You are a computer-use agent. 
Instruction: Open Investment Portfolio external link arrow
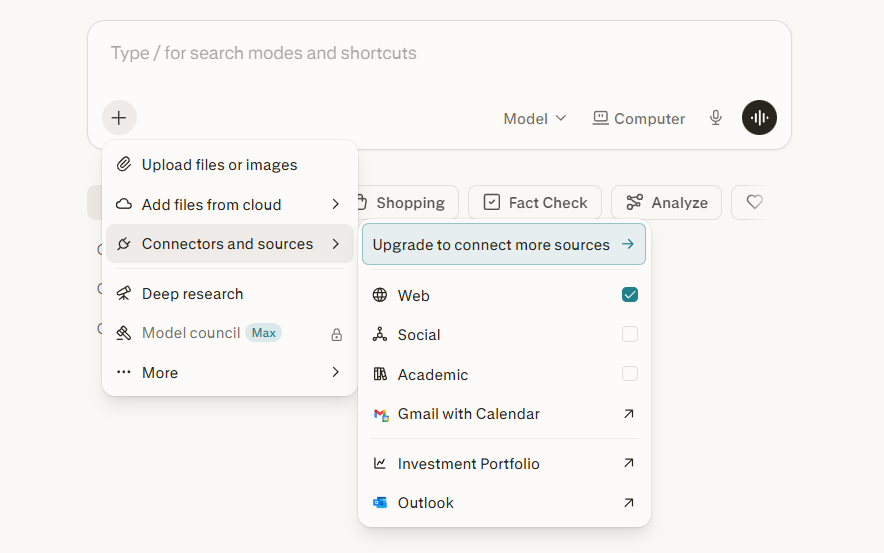(628, 463)
